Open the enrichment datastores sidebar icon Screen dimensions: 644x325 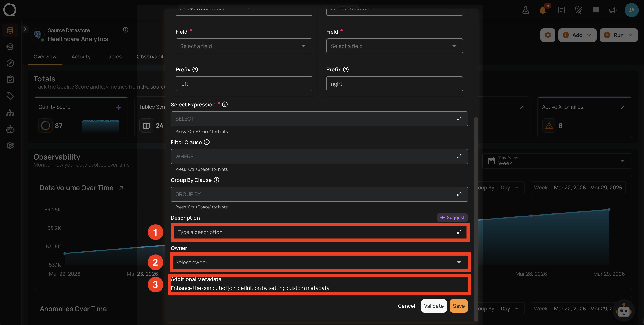click(x=10, y=47)
